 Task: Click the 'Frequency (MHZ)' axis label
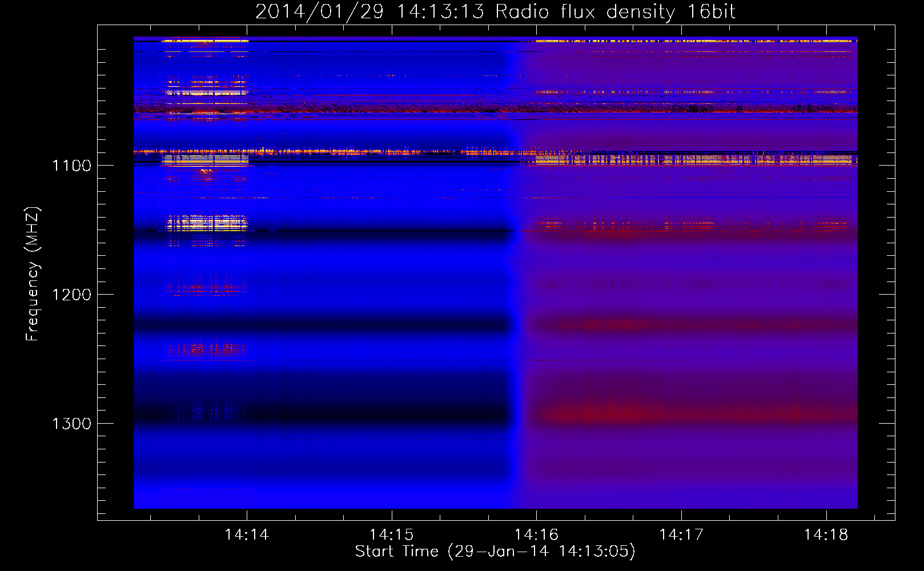[x=33, y=274]
